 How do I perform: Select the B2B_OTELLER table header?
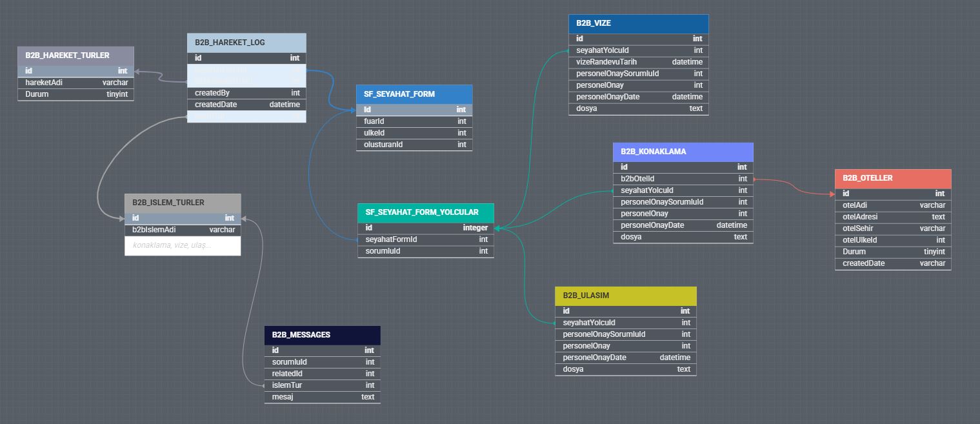click(892, 178)
